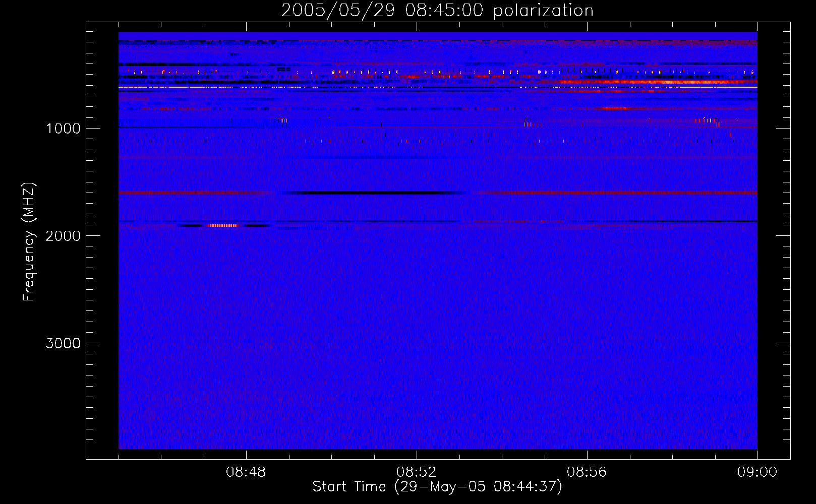Click the 09:00 time axis label
This screenshot has height=504, width=816.
pyautogui.click(x=757, y=472)
